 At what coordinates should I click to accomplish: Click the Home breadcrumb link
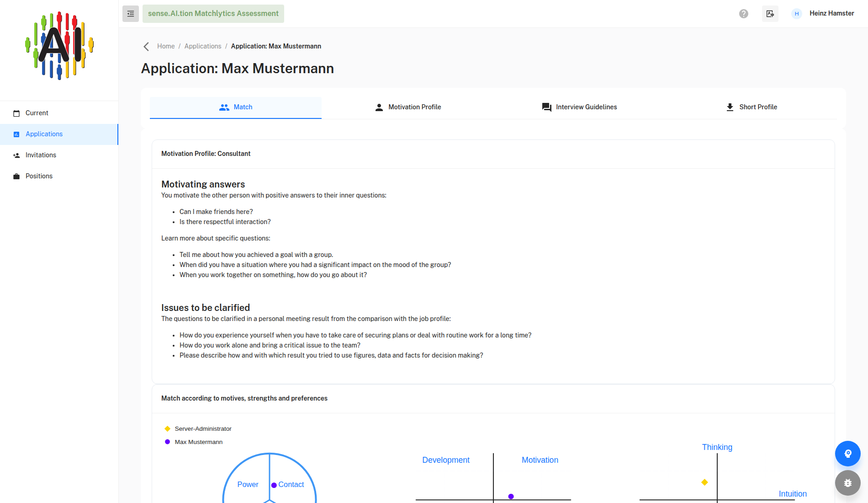(166, 46)
